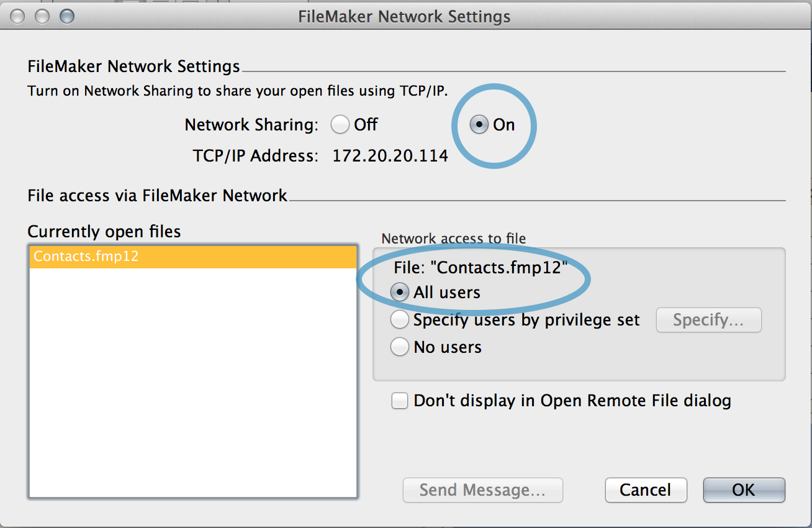
Task: Click empty area in Currently open files list
Action: click(x=193, y=382)
